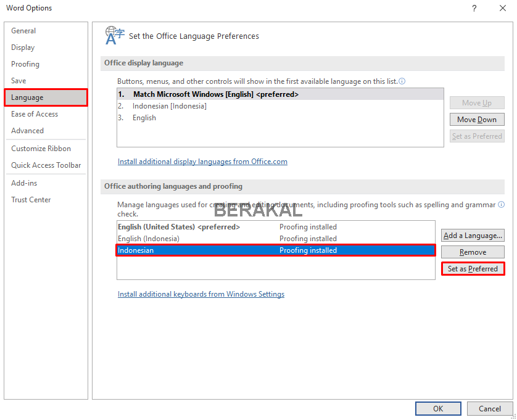
Task: Close the Word Options dialog
Action: coord(503,8)
